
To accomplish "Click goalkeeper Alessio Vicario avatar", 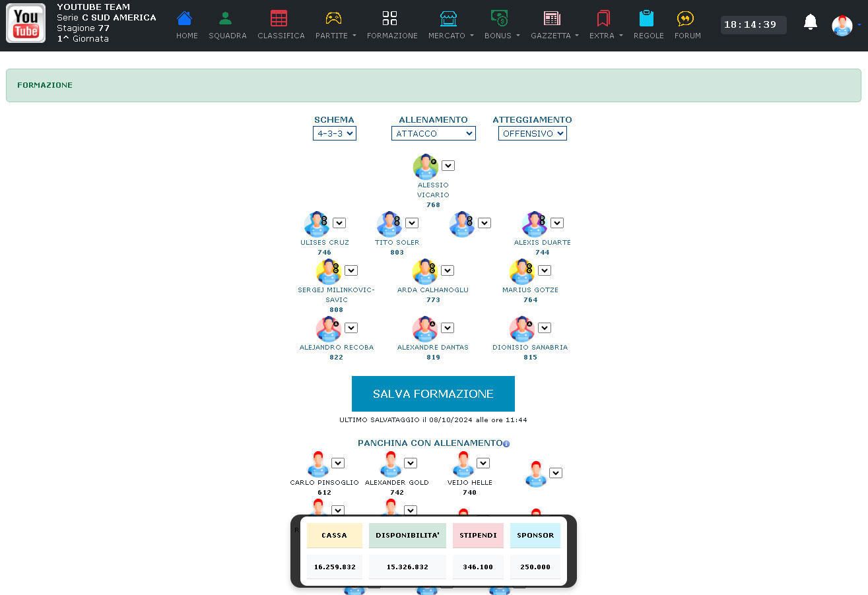I will click(425, 167).
